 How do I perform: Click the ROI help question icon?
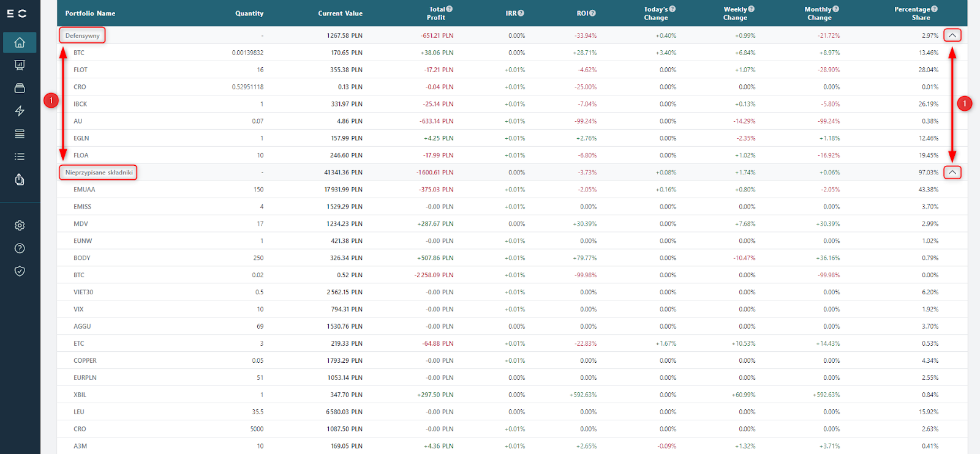[593, 13]
